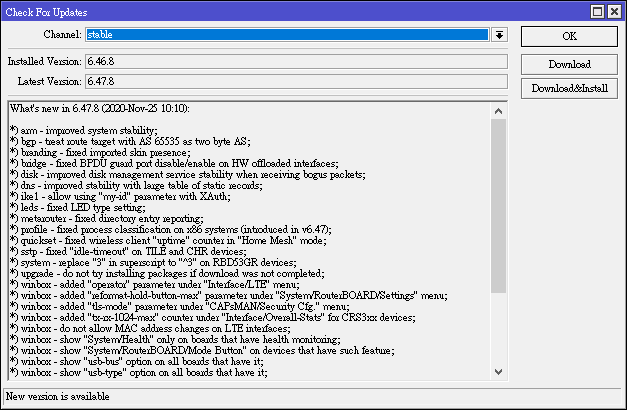Click the winbox "usb-bus" option line
Viewport: 627px width, 410px height.
[137, 362]
